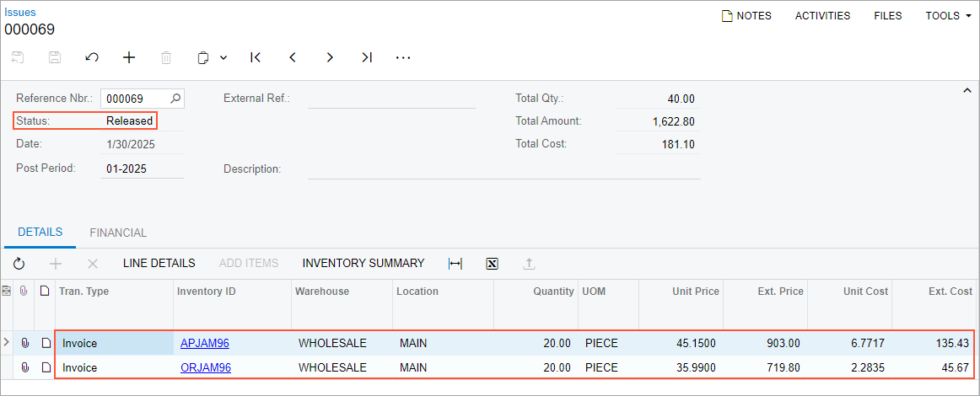
Task: Open the ORJAM96 inventory link
Action: pyautogui.click(x=206, y=367)
